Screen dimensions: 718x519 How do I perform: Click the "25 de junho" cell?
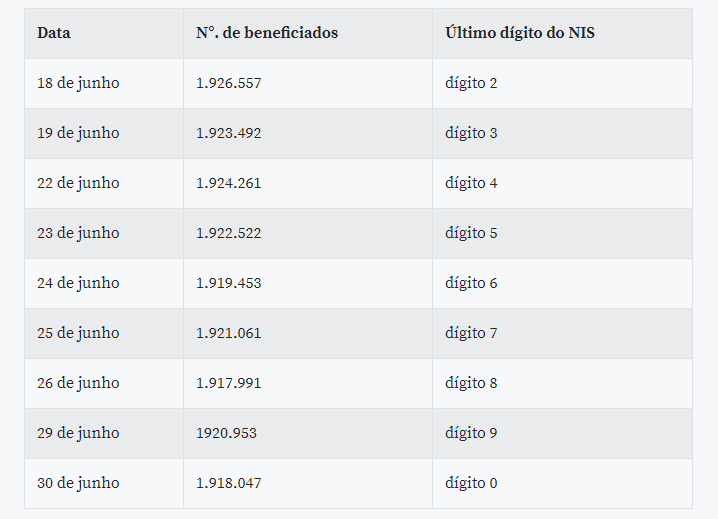point(78,333)
